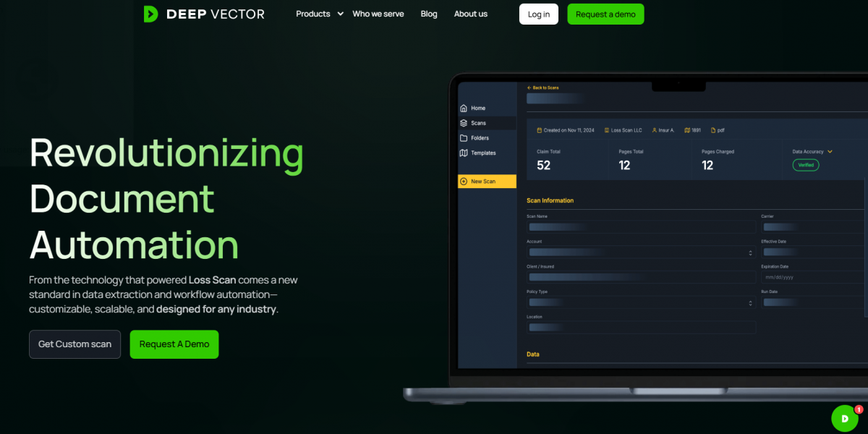Viewport: 868px width, 434px height.
Task: Open the chat widget bubble at bottom right
Action: click(x=844, y=418)
